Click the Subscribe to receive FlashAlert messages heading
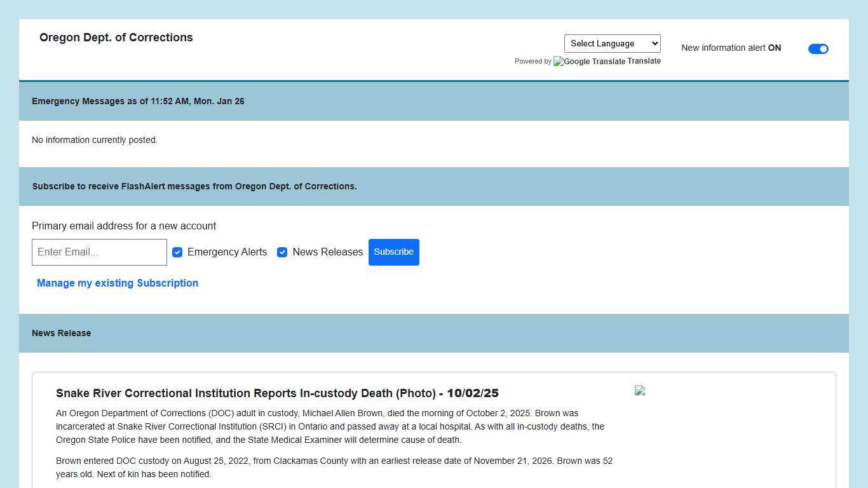This screenshot has height=488, width=868. (194, 186)
